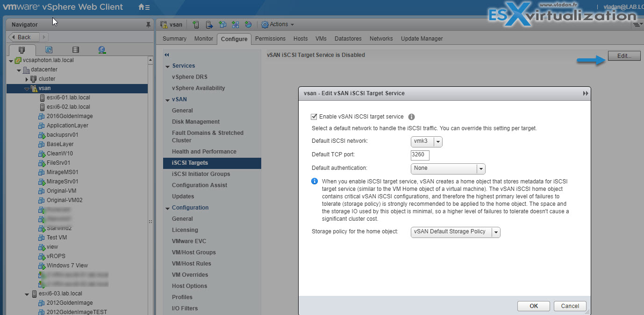Click the vsan cluster warning icon in the header
The image size is (644, 315).
[x=164, y=24]
